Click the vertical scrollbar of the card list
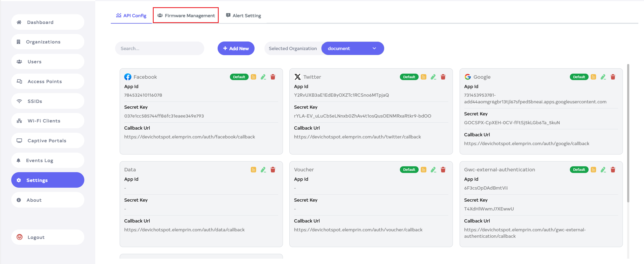The width and height of the screenshot is (644, 264). (x=628, y=134)
